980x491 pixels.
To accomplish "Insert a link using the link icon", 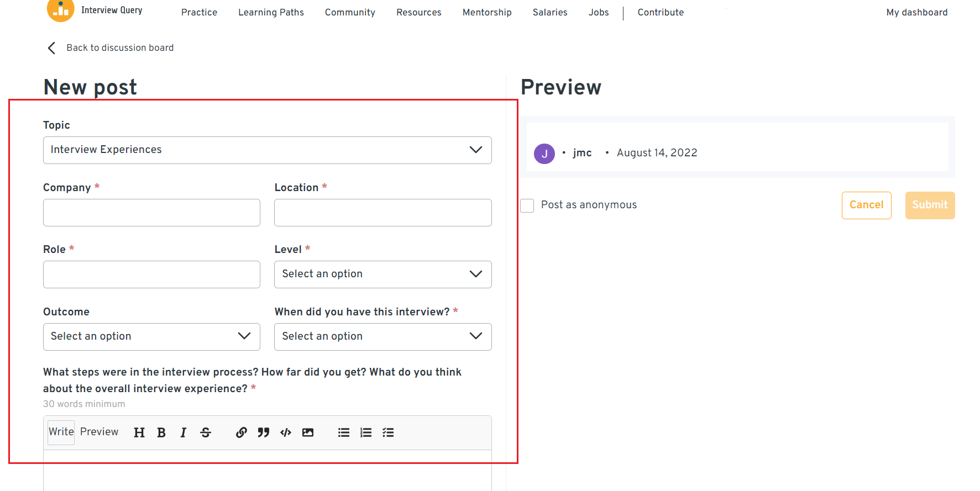I will pos(242,432).
